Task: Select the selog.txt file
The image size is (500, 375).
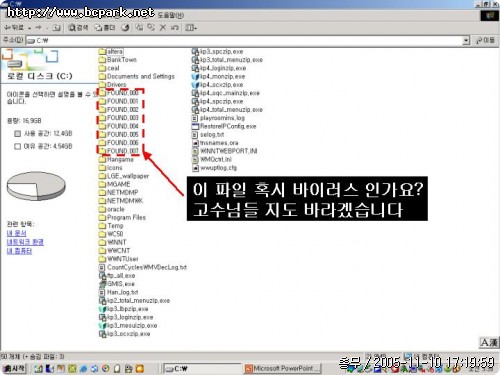Action: coord(208,134)
